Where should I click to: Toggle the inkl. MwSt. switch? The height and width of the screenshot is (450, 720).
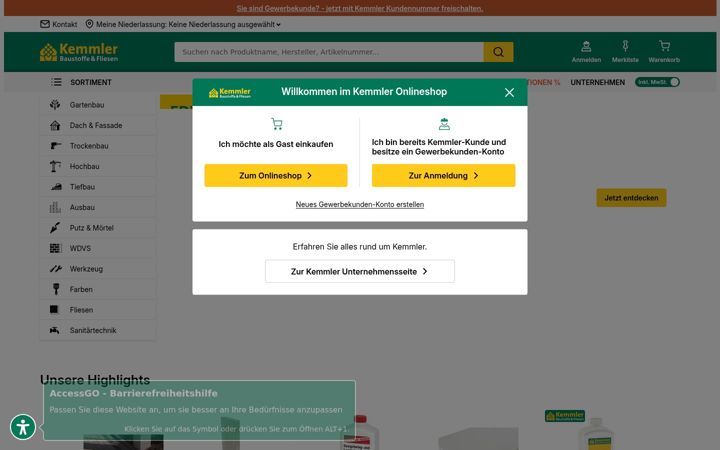[x=658, y=82]
